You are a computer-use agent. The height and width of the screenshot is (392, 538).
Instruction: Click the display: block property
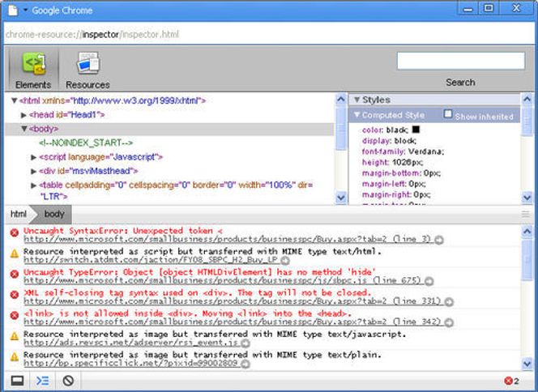pos(389,141)
